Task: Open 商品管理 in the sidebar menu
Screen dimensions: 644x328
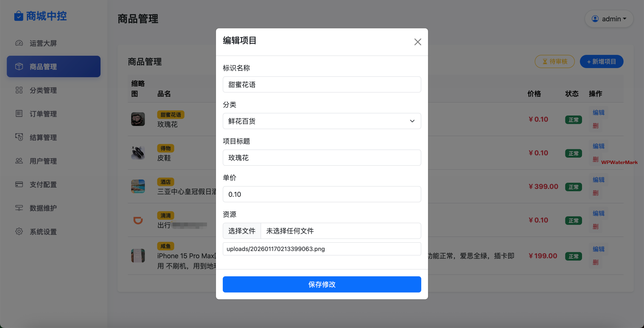Action: (54, 66)
